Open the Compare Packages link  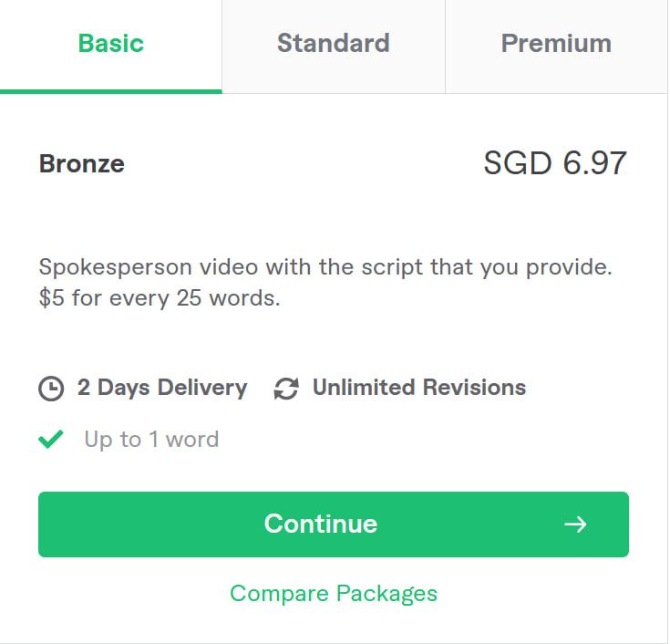click(334, 594)
